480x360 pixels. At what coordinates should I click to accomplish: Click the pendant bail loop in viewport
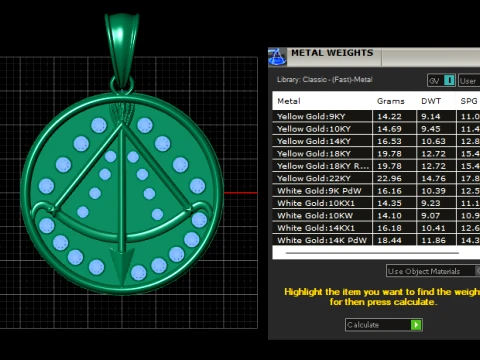coord(122,50)
